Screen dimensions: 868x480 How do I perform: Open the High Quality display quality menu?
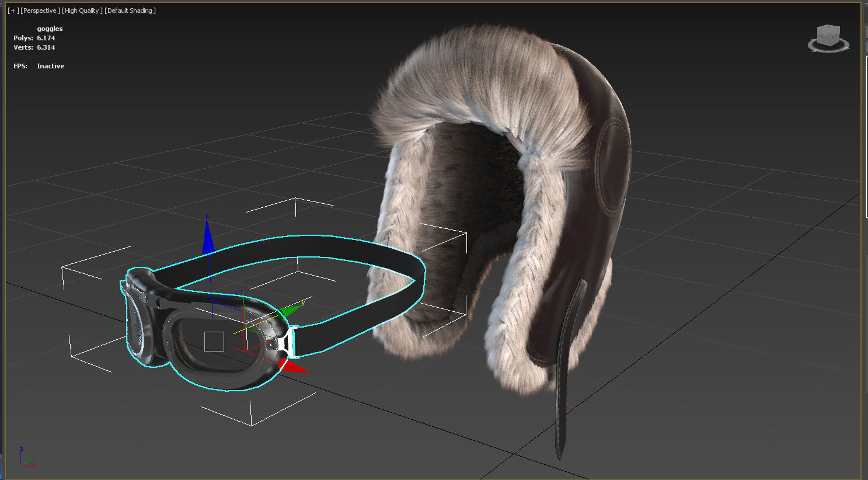pyautogui.click(x=81, y=10)
